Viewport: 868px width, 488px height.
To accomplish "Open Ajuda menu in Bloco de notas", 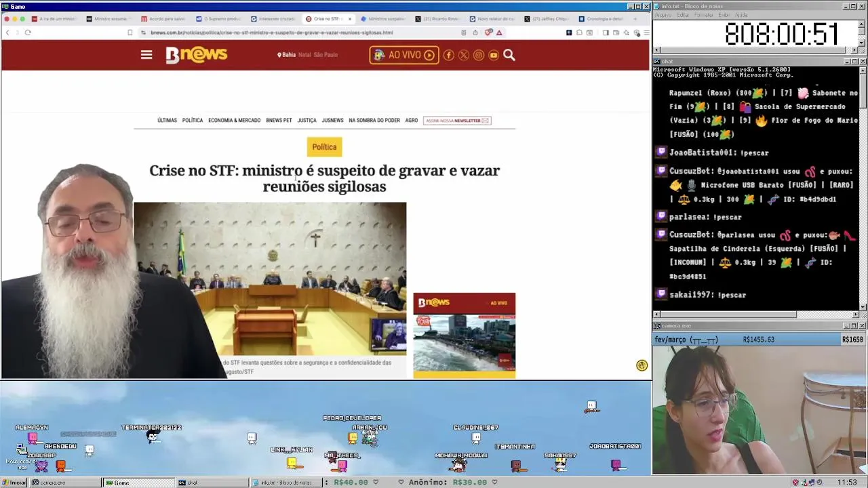I will (741, 15).
